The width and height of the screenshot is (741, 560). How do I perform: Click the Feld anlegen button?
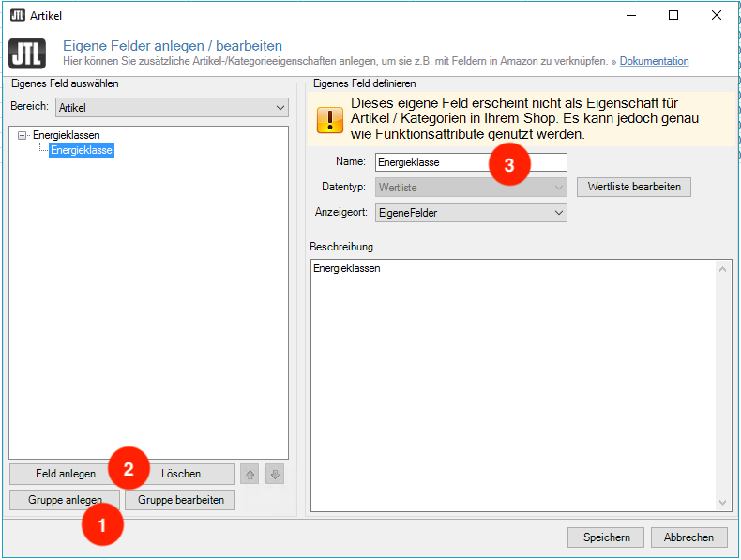[66, 474]
